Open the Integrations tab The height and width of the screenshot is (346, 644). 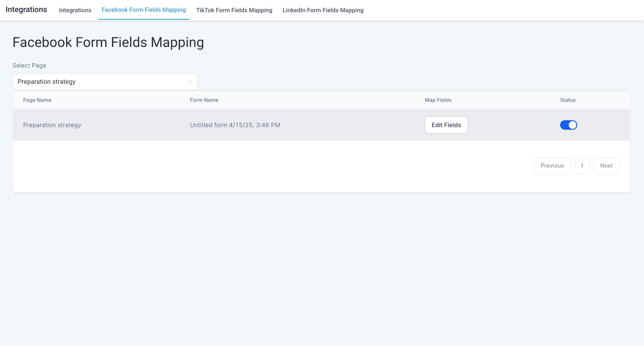click(x=75, y=10)
